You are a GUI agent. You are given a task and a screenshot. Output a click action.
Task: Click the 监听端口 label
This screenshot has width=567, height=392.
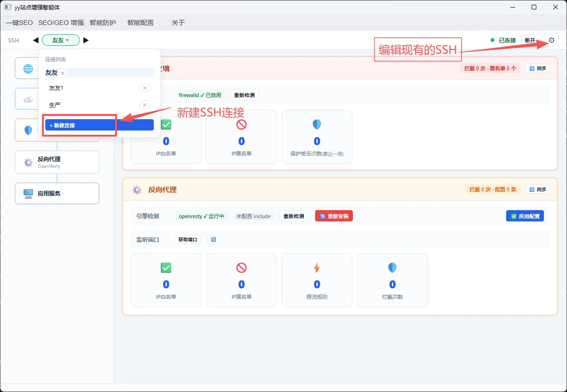tap(148, 239)
